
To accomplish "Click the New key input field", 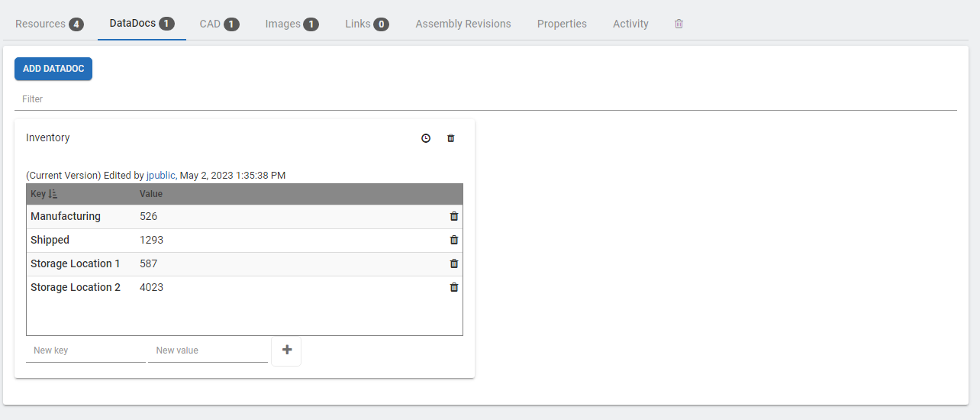I will click(85, 351).
